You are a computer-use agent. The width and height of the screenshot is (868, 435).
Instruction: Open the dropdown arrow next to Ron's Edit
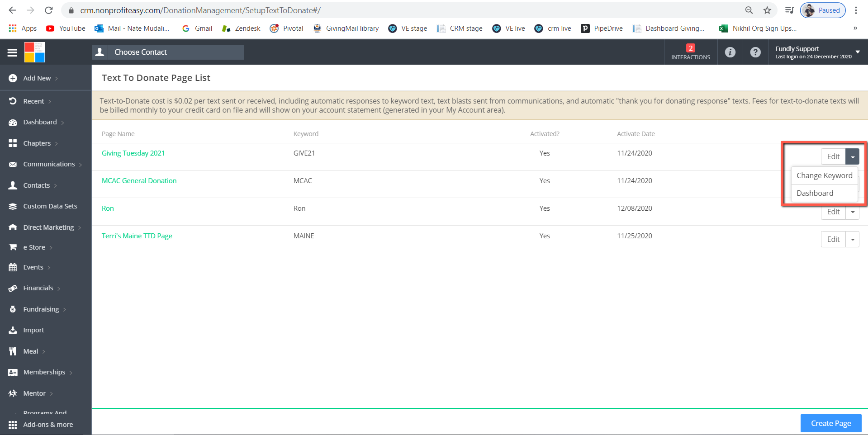853,212
